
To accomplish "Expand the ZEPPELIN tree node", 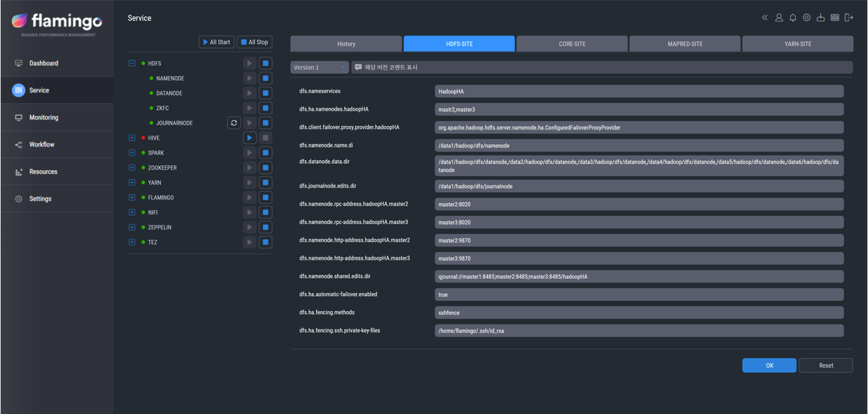I will (x=132, y=227).
